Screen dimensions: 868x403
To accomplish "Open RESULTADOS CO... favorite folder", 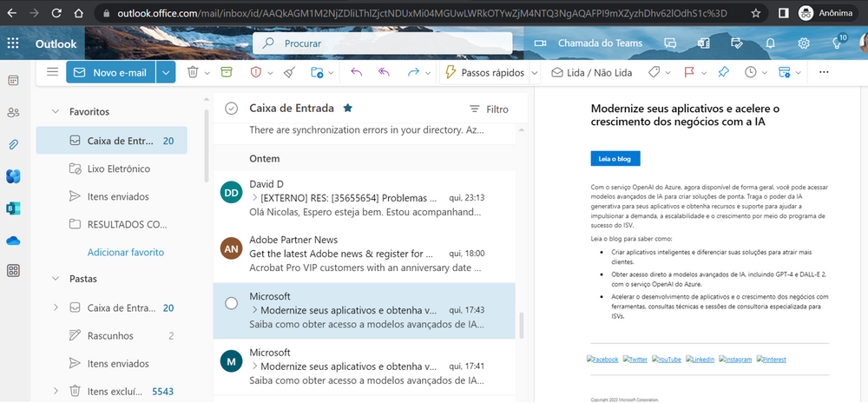I will 112,224.
